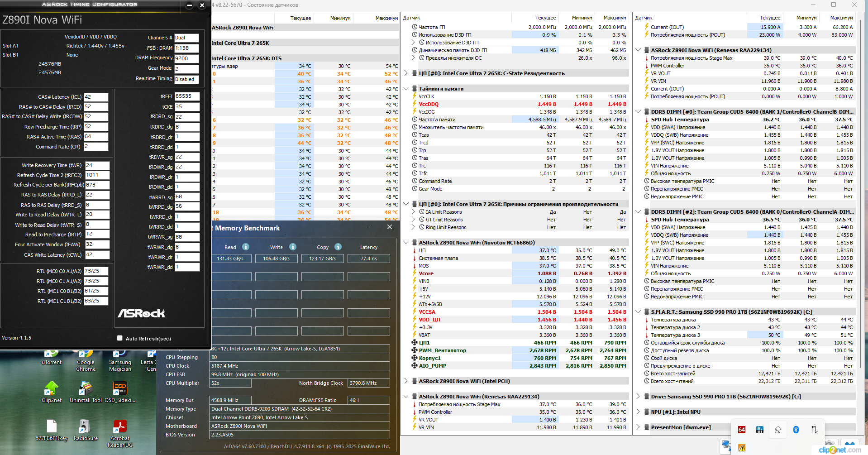Click the Bluetooth icon in the tray popup

tap(796, 430)
